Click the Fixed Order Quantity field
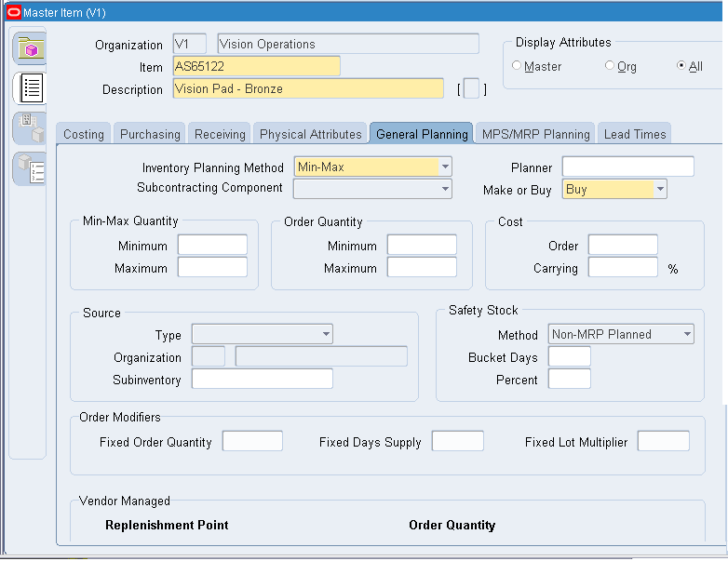 (252, 441)
